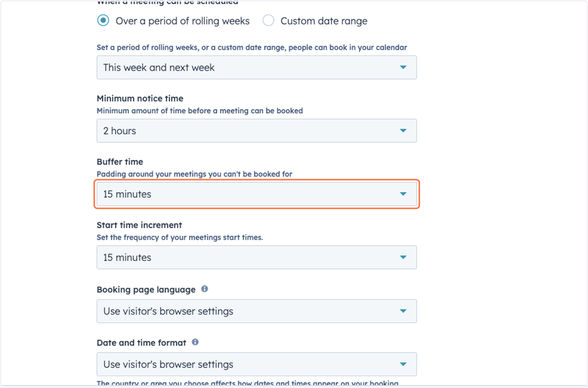Viewport: 588px width, 388px height.
Task: Open the This week and next week dropdown
Action: click(x=257, y=67)
